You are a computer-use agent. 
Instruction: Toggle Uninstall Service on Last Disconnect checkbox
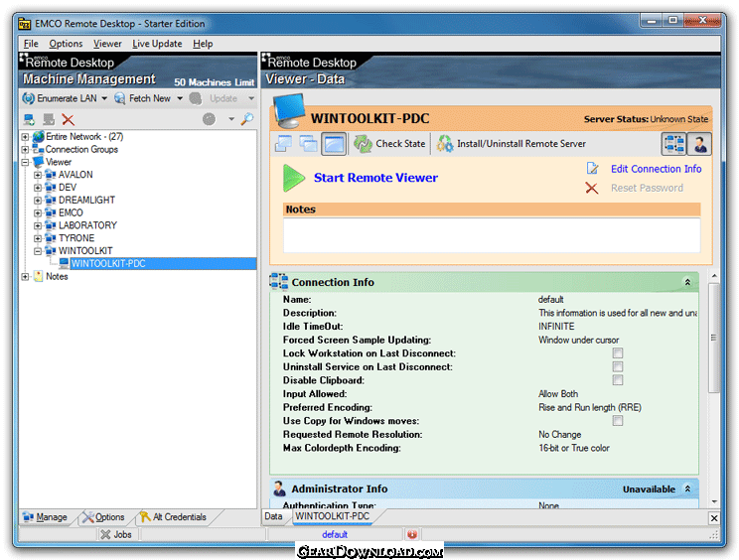click(x=618, y=366)
